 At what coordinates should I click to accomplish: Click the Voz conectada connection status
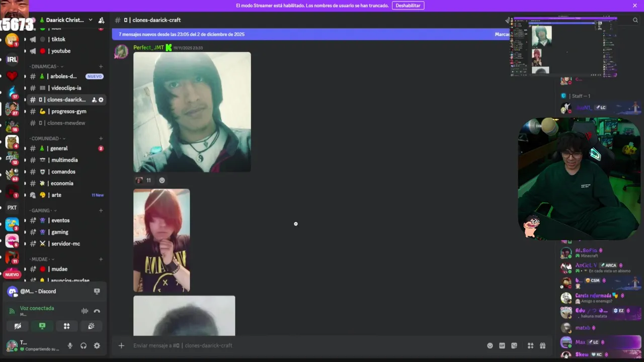(x=37, y=308)
